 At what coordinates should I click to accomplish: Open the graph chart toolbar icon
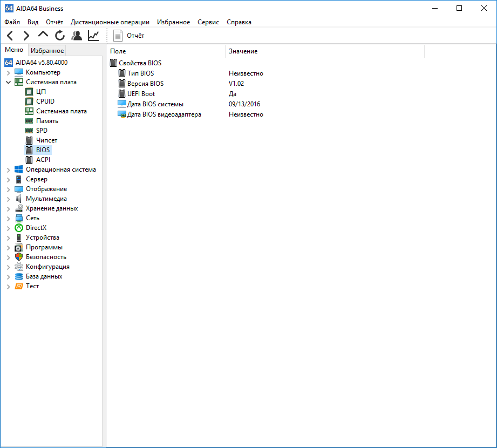(x=93, y=36)
